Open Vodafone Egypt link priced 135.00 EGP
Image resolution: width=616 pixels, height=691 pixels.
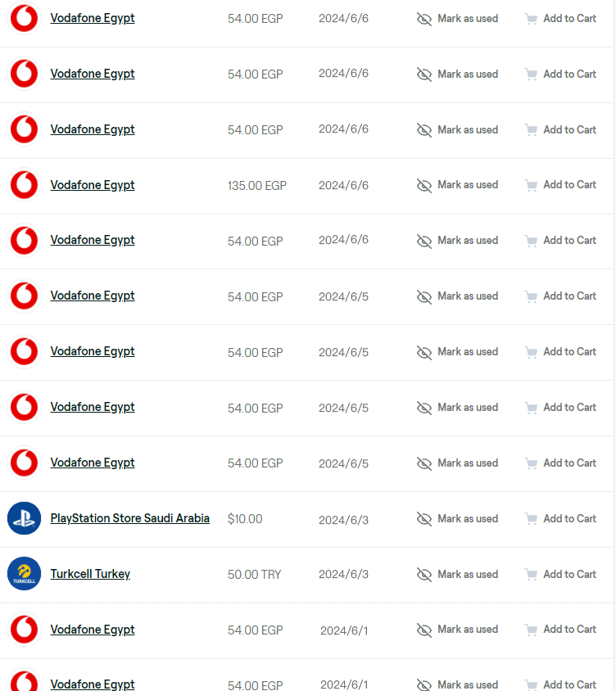click(93, 185)
